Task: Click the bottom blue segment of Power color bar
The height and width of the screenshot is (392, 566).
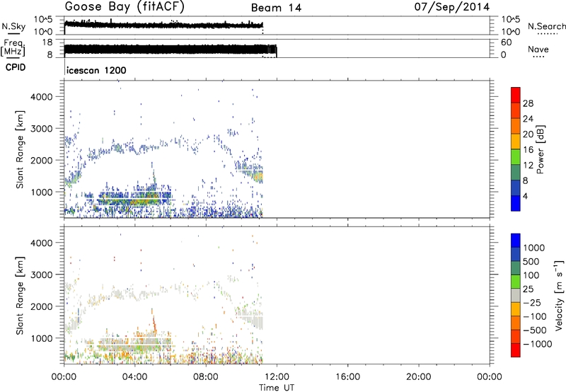Action: [x=516, y=203]
